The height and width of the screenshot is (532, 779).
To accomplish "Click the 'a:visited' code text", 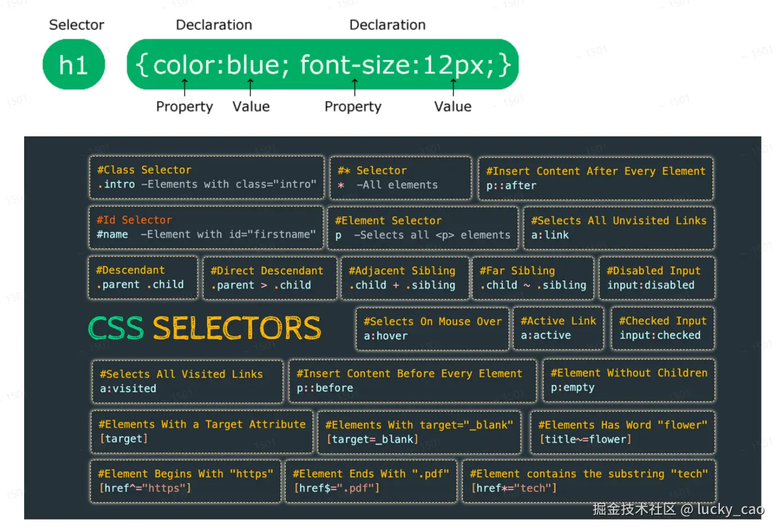I will coord(128,388).
